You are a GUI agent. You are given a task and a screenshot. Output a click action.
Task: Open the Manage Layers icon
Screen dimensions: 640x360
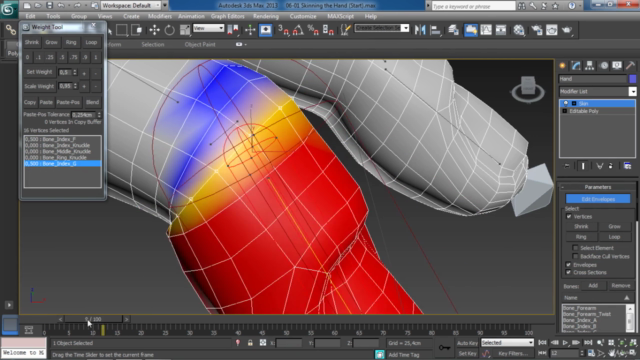pyautogui.click(x=453, y=30)
